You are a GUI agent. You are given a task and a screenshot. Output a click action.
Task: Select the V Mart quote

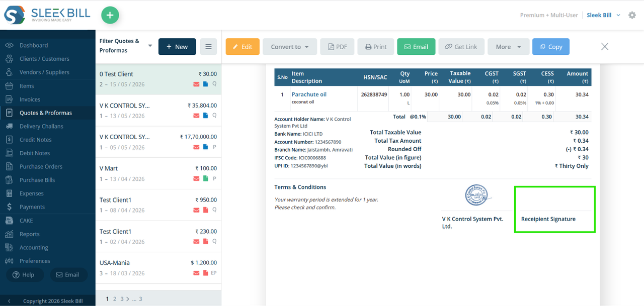158,173
